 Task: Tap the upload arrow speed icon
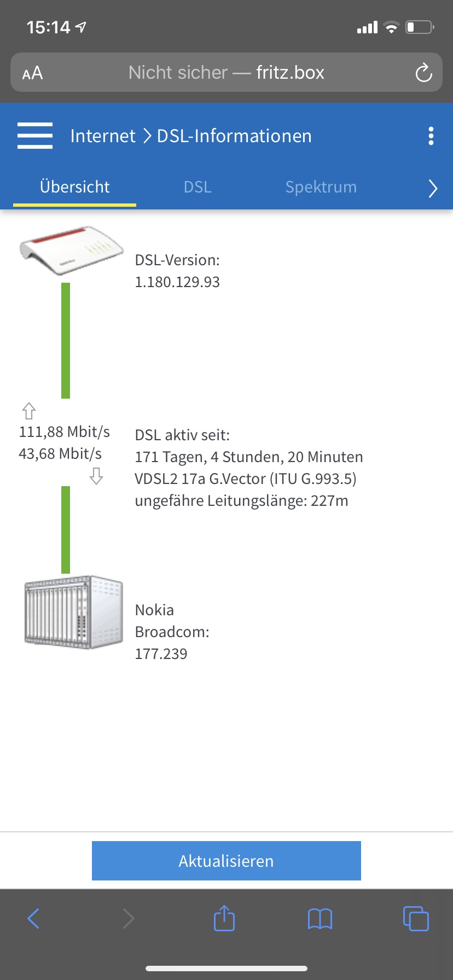pos(29,411)
